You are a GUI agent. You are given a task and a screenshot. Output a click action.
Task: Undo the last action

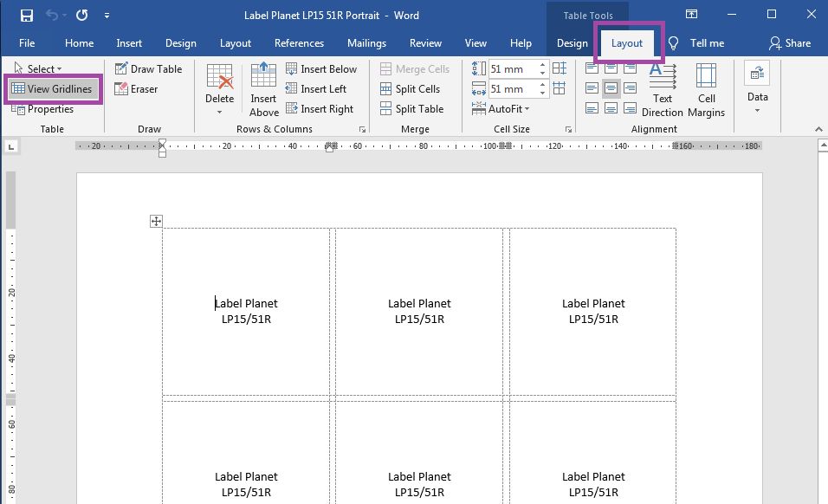click(x=52, y=16)
